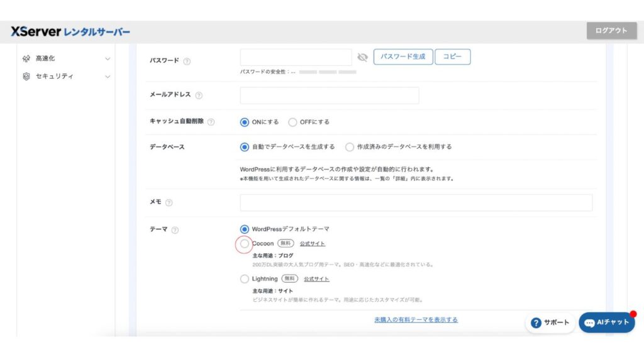Open help icon next to パスワード
This screenshot has width=644, height=362.
(187, 61)
